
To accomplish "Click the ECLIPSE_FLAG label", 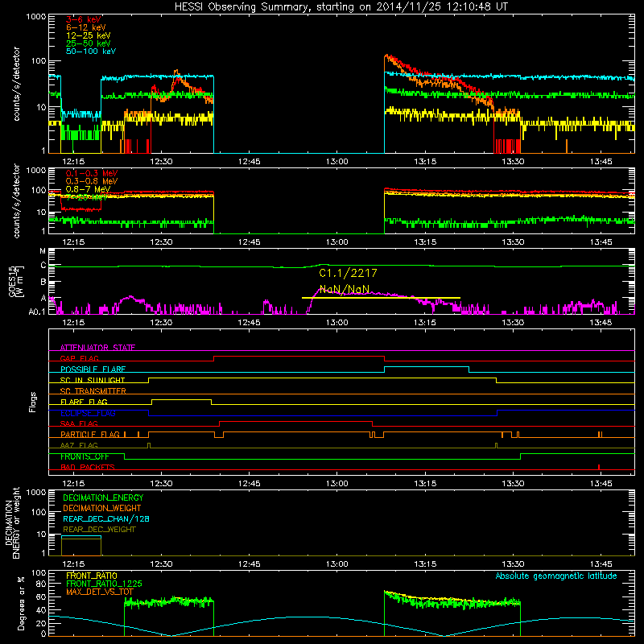I will (88, 413).
